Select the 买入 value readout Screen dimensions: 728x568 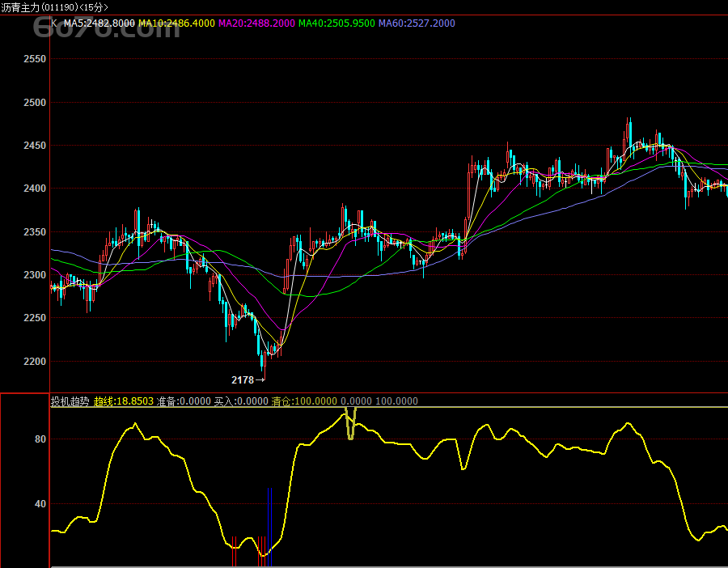pyautogui.click(x=240, y=401)
